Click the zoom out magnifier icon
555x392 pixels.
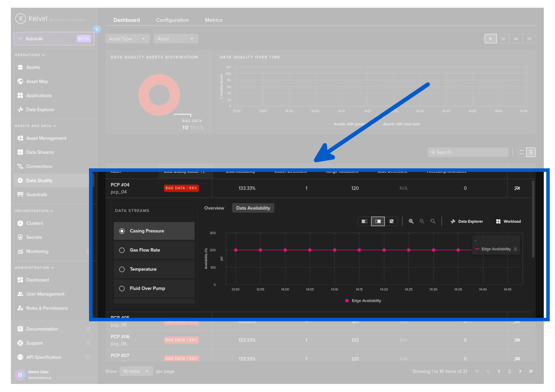(x=422, y=221)
